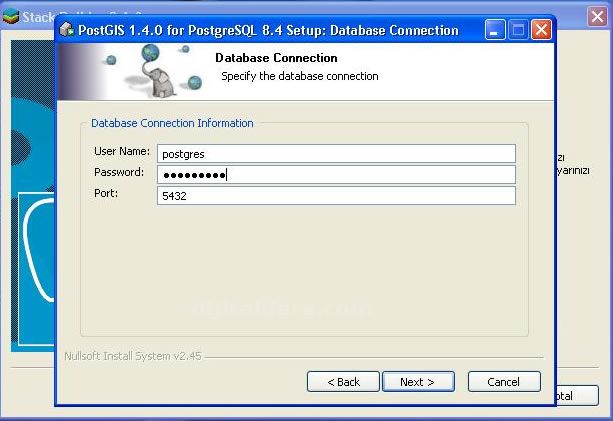
Task: Click 'Database Connection Information' group label
Action: 172,123
